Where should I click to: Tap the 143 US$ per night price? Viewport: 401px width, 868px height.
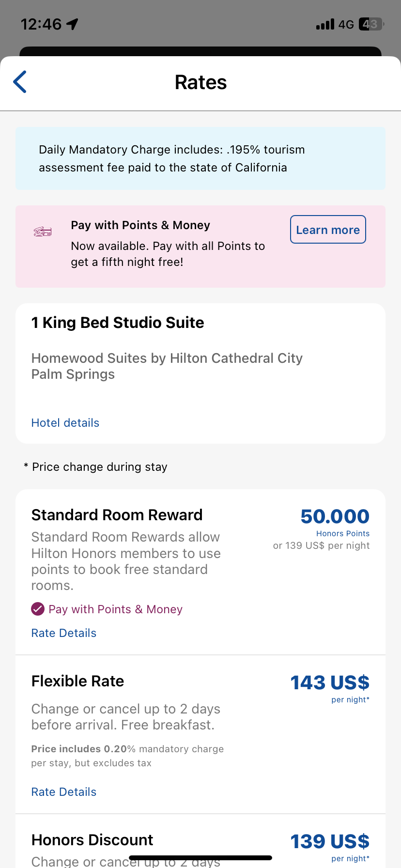click(330, 683)
